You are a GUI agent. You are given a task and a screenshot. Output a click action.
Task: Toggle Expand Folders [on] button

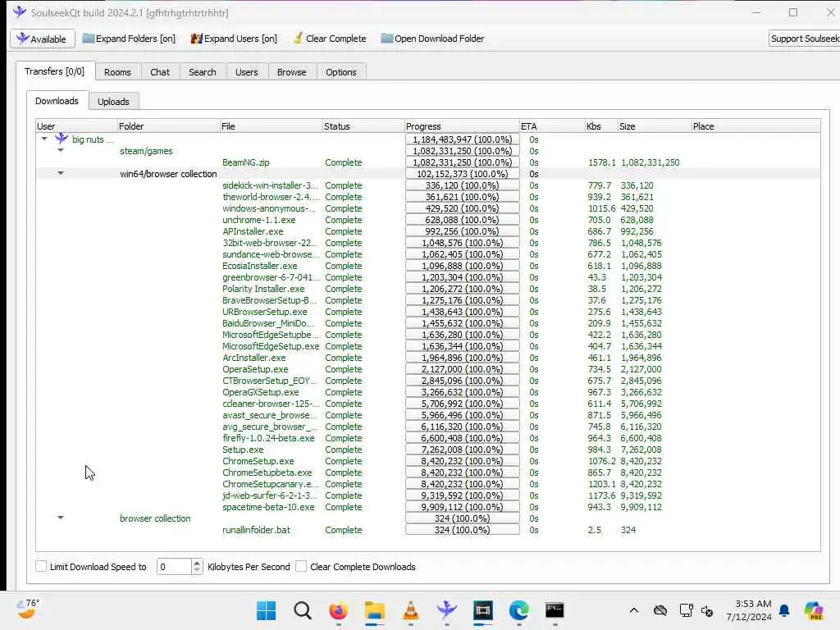(129, 39)
